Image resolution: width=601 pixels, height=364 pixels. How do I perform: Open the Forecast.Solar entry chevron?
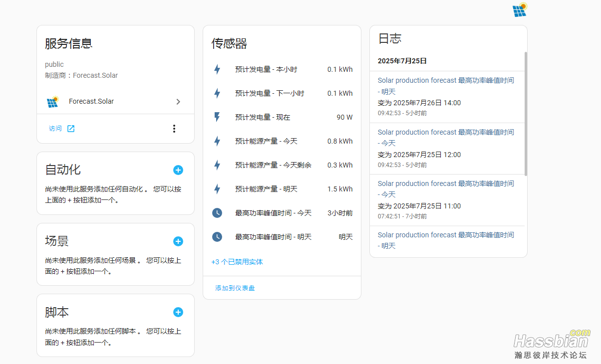pos(178,102)
